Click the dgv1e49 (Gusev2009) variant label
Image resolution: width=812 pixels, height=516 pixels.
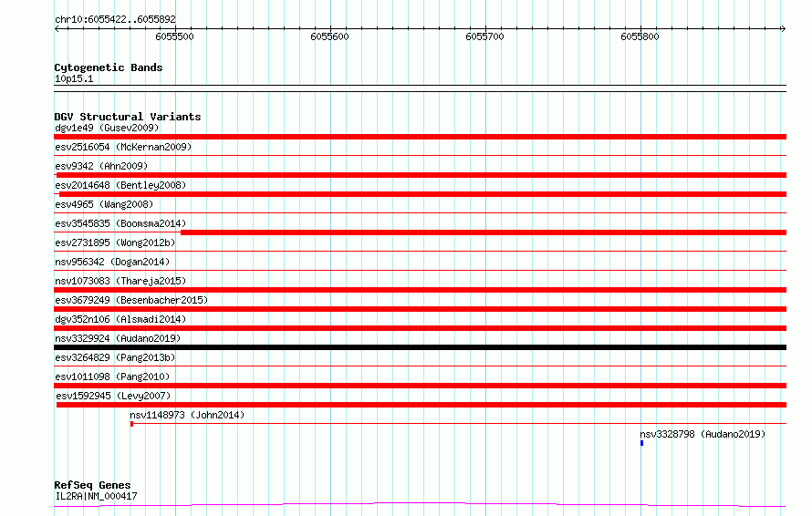point(107,128)
